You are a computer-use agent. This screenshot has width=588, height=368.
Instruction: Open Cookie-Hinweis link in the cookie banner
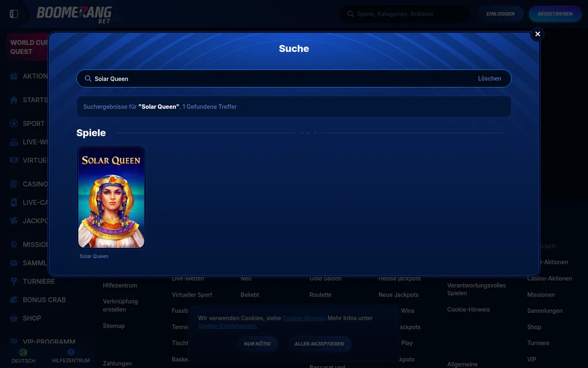(x=304, y=318)
